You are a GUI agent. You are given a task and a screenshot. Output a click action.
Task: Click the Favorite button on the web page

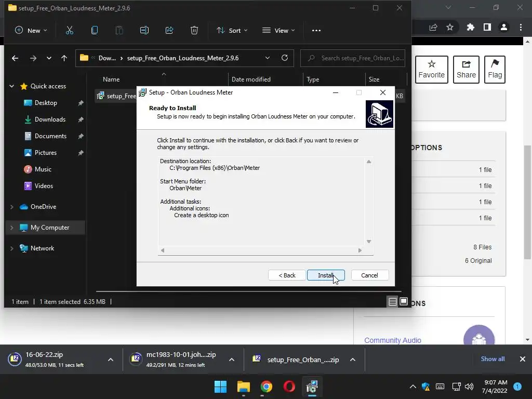click(x=431, y=70)
